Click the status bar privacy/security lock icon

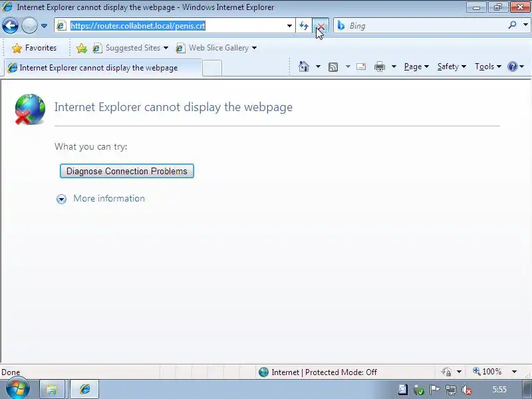click(x=446, y=372)
